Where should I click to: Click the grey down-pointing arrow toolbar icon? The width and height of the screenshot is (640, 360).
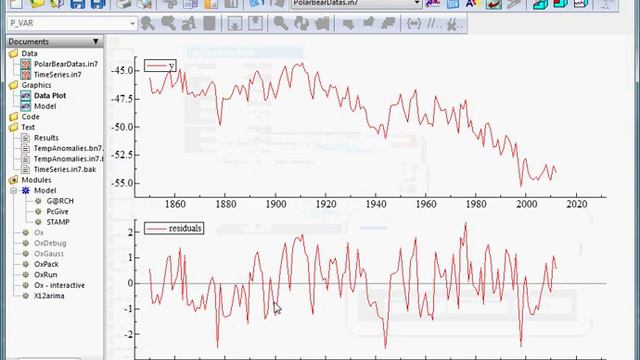coord(348,23)
